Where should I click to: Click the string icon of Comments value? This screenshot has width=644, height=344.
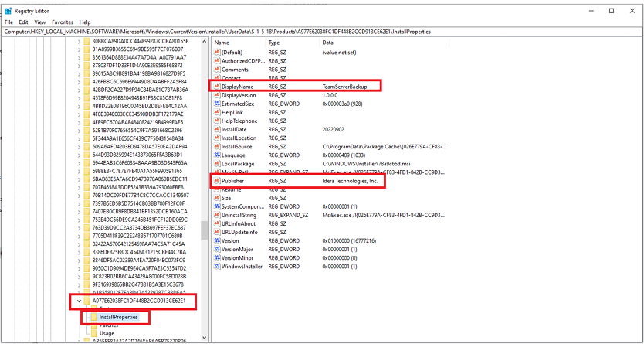pyautogui.click(x=217, y=70)
